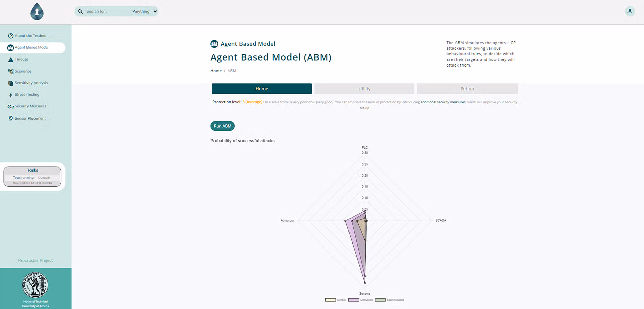Click the Sensor Placement pin icon
Screen dimensions: 644x309
[x=11, y=119]
